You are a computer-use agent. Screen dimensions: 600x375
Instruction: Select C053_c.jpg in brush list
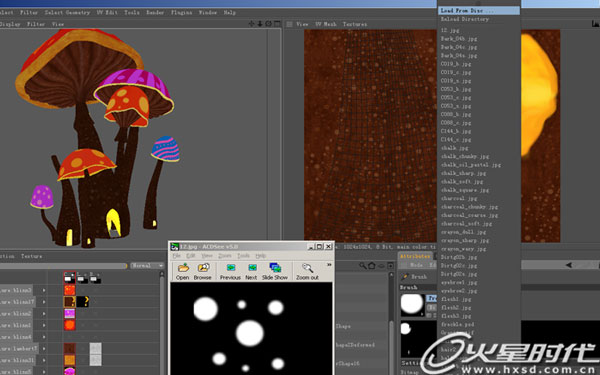456,98
